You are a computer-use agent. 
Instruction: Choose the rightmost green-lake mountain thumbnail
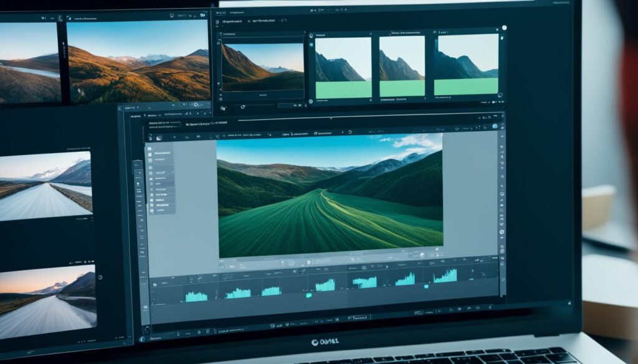coord(467,65)
